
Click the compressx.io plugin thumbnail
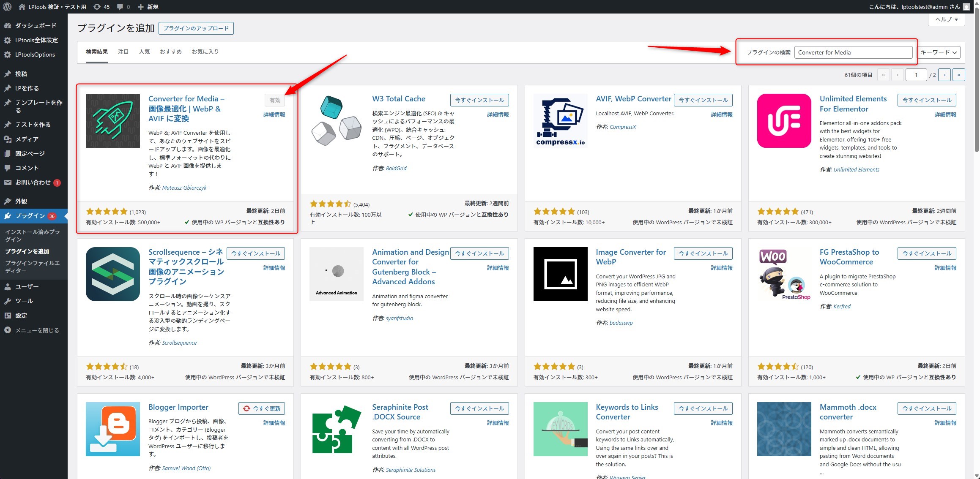561,121
